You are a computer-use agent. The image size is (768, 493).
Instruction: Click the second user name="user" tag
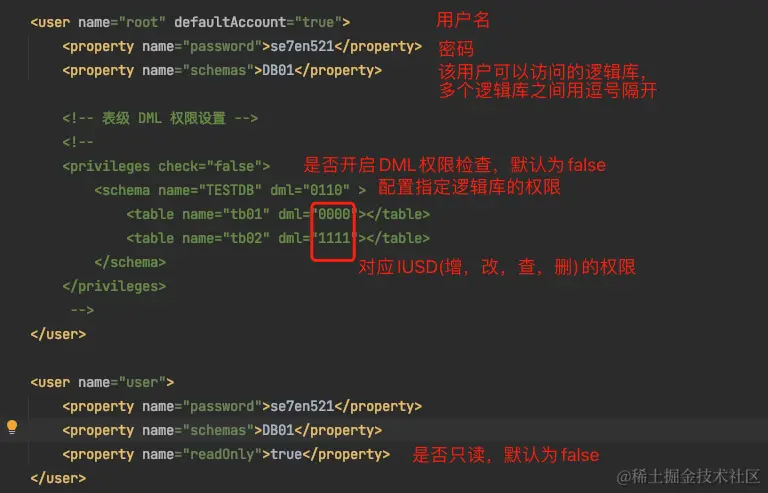pyautogui.click(x=102, y=382)
